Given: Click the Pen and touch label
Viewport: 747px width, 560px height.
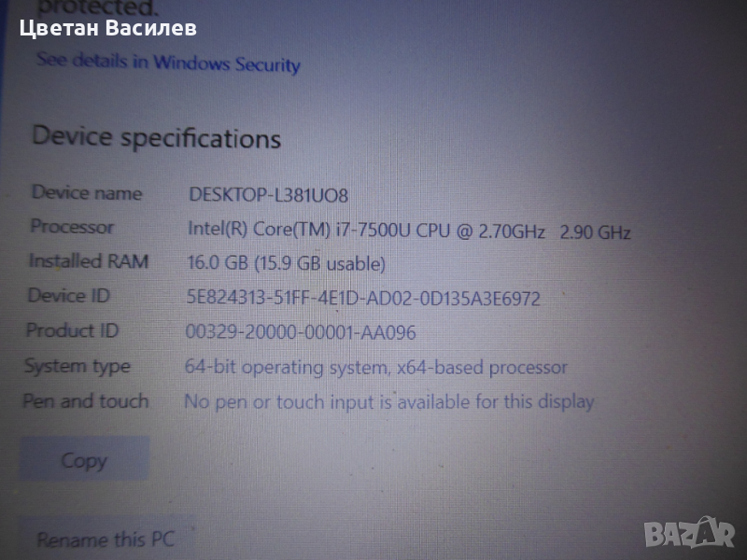Looking at the screenshot, I should click(x=86, y=401).
